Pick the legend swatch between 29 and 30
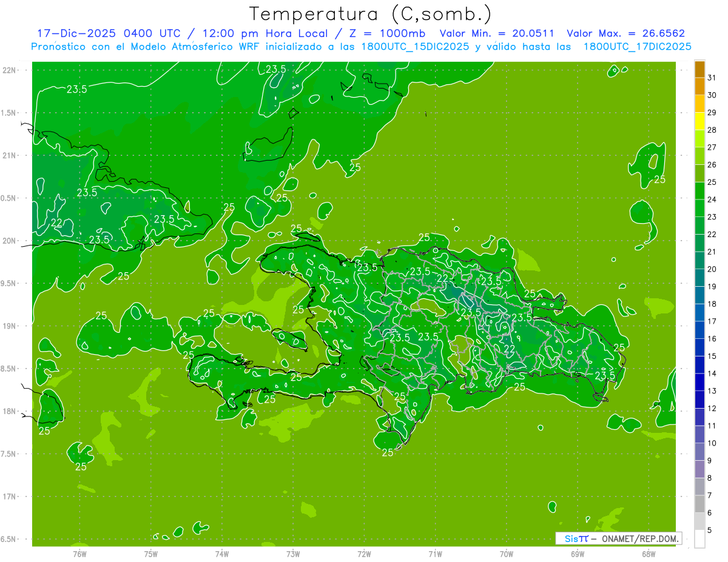The width and height of the screenshot is (728, 562). [699, 104]
